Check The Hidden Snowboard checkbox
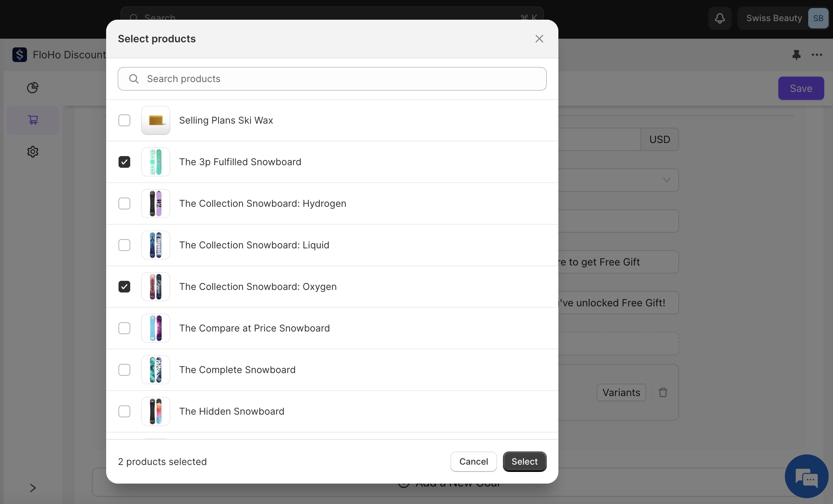The height and width of the screenshot is (504, 833). (x=124, y=411)
